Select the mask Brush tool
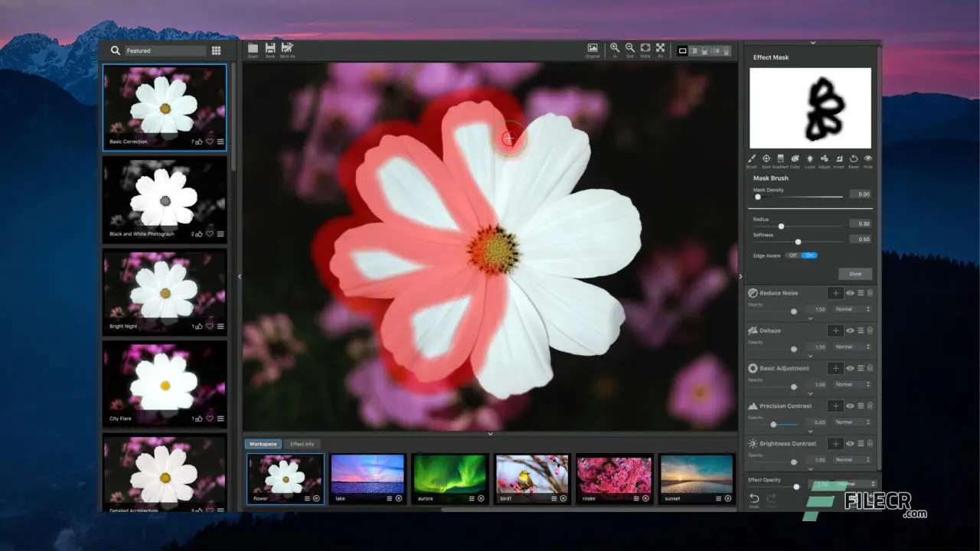Screen dimensions: 980x551 click(752, 158)
